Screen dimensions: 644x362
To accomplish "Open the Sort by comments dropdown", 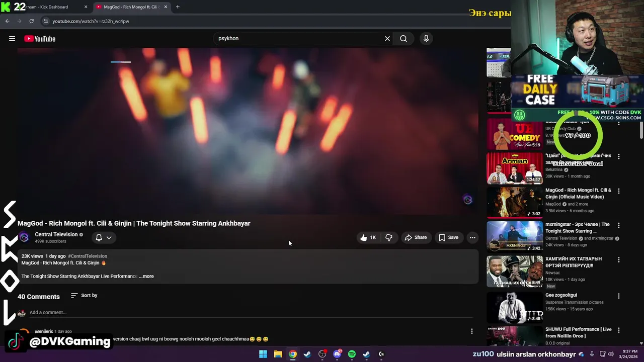I will (x=84, y=295).
